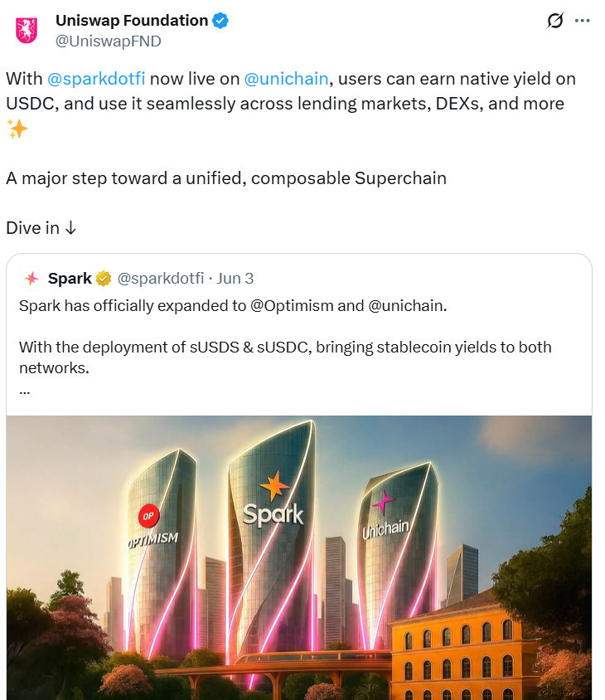Image resolution: width=605 pixels, height=700 pixels.
Task: Open the @sparkdotfi mention link
Action: (x=96, y=79)
